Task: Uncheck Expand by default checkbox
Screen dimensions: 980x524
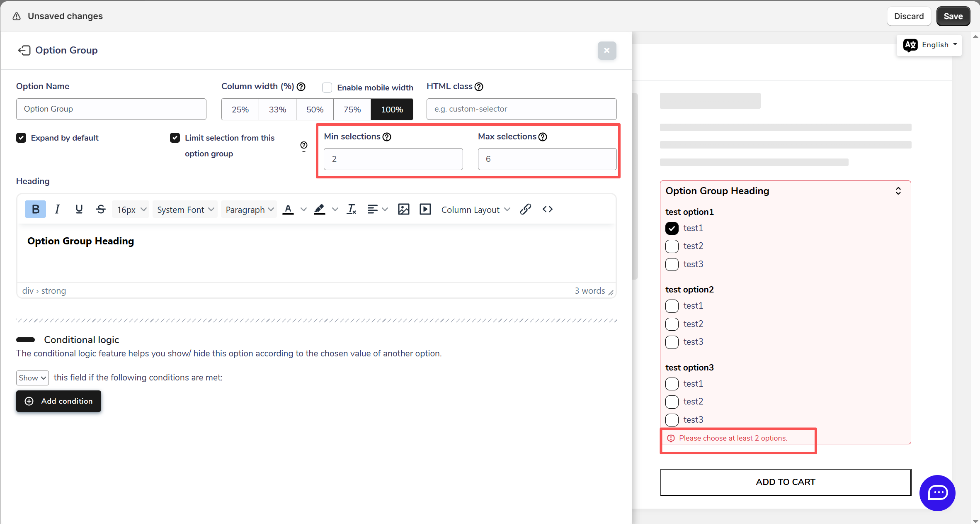Action: [x=21, y=138]
